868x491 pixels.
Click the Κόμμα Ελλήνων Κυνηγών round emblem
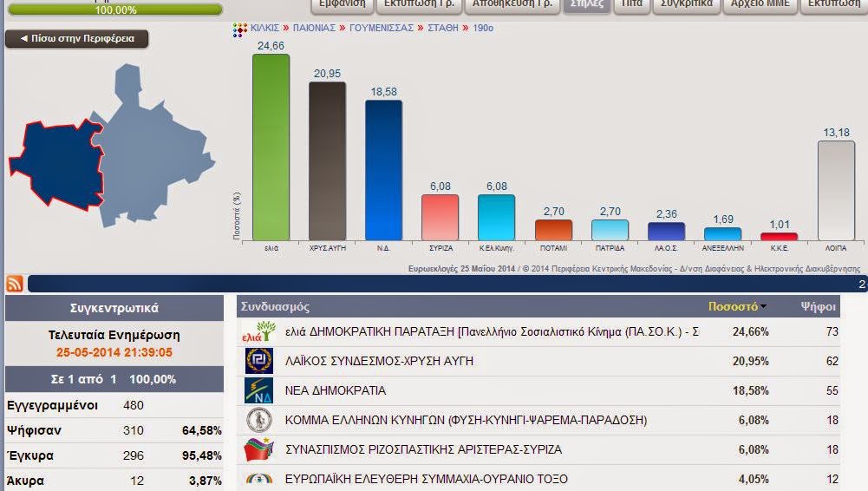(258, 420)
